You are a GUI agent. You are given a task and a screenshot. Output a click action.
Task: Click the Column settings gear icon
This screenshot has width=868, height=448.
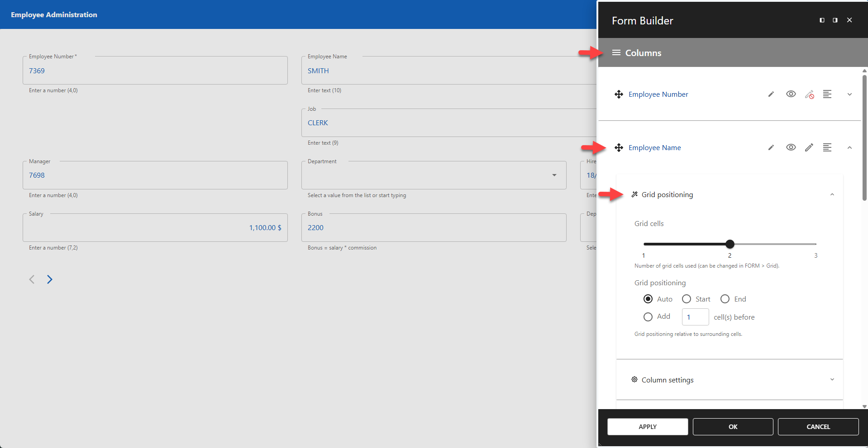point(634,380)
